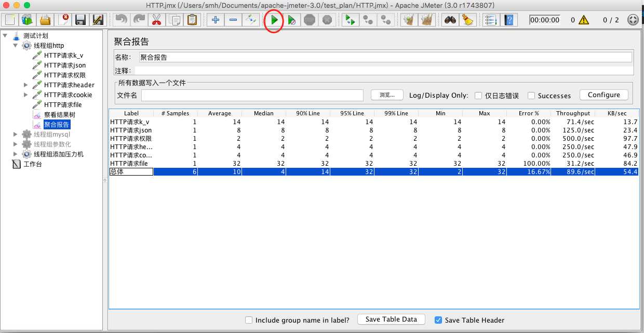Viewport: 644px width, 333px height.
Task: Select HTTP请求权限 in the tree
Action: point(65,75)
